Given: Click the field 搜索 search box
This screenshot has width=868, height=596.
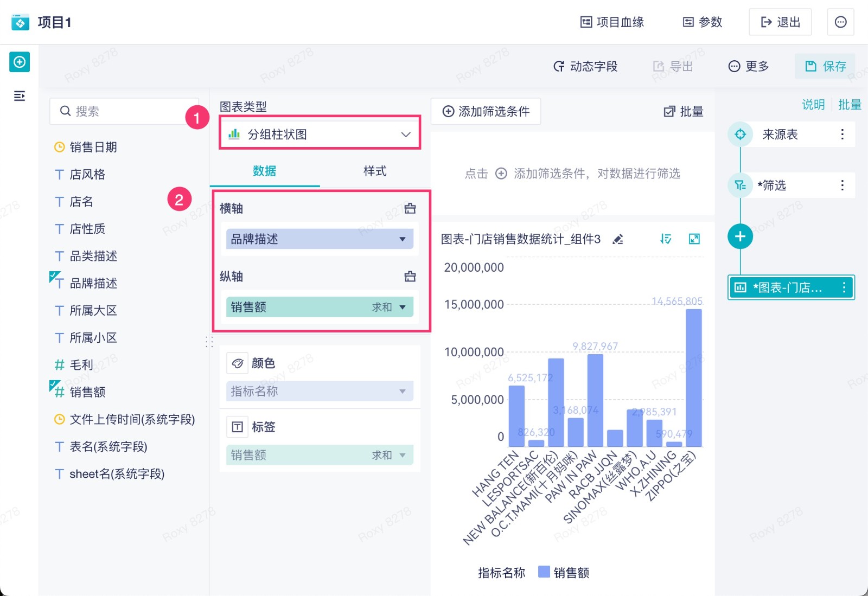Looking at the screenshot, I should point(125,111).
